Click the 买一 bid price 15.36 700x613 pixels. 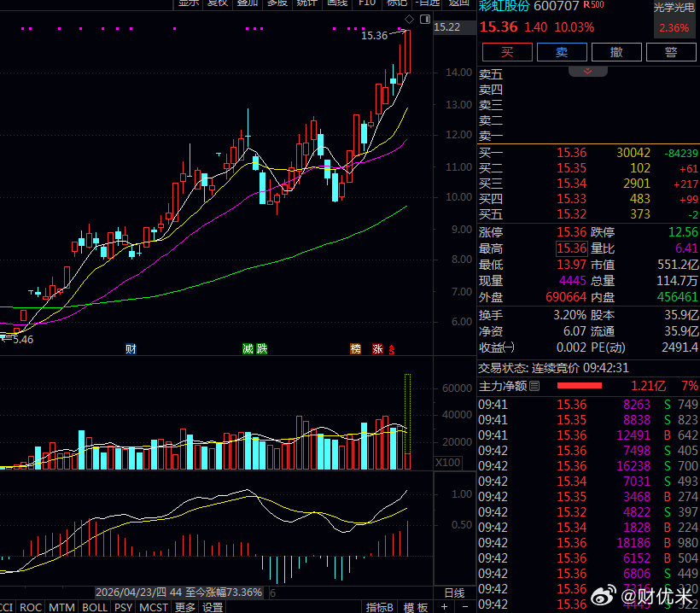pos(571,153)
